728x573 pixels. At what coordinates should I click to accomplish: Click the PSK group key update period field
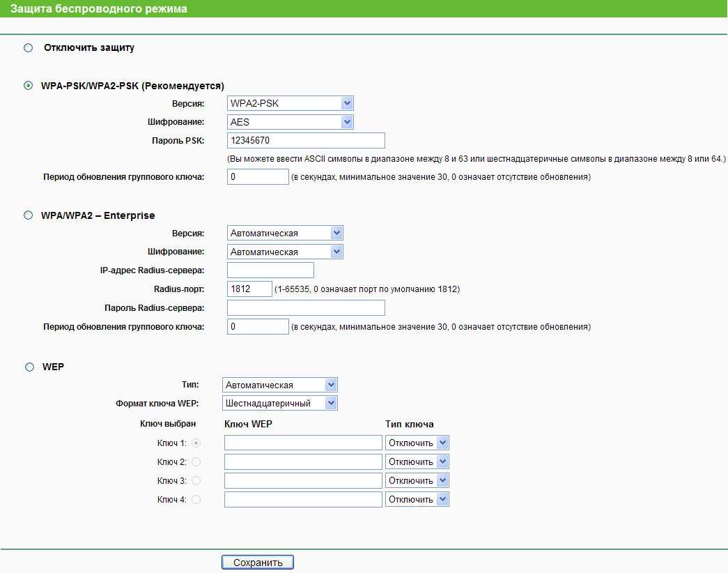click(258, 177)
